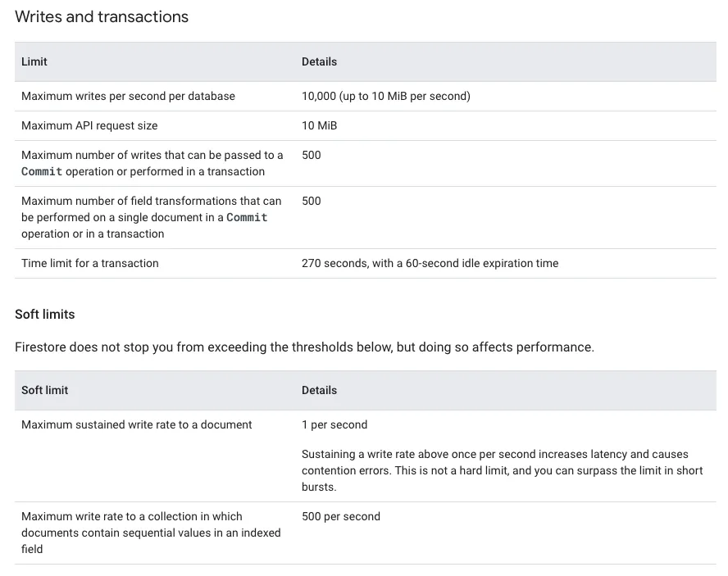Click the "500 per second" value
Image resolution: width=728 pixels, height=576 pixels.
(x=341, y=516)
